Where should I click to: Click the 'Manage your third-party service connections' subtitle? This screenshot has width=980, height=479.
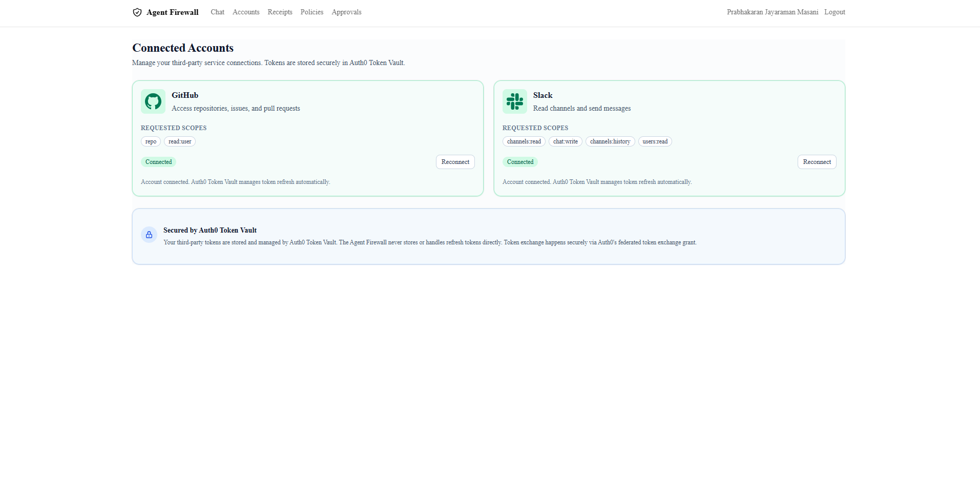[268, 63]
